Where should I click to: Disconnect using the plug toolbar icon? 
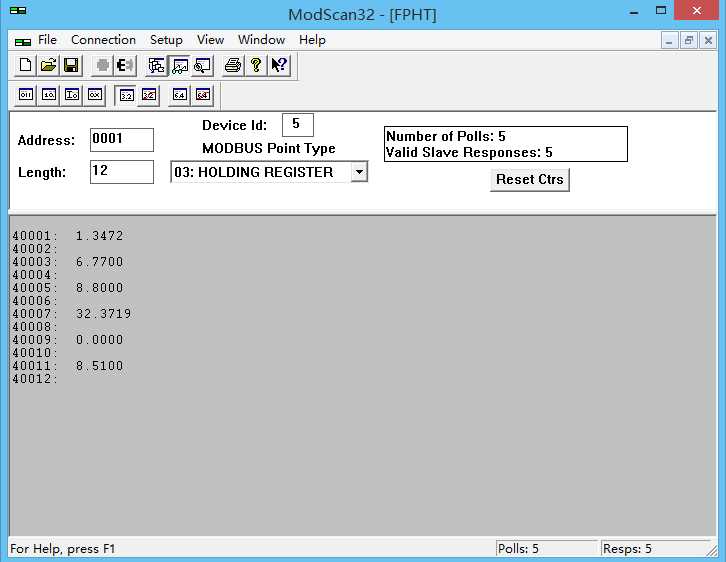tap(125, 65)
